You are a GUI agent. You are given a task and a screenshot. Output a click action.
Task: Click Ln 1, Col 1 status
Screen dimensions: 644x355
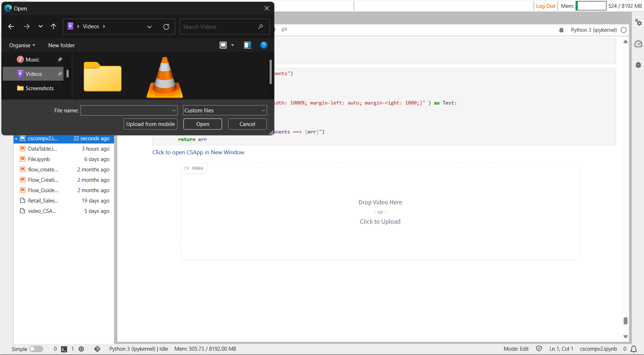tap(561, 349)
